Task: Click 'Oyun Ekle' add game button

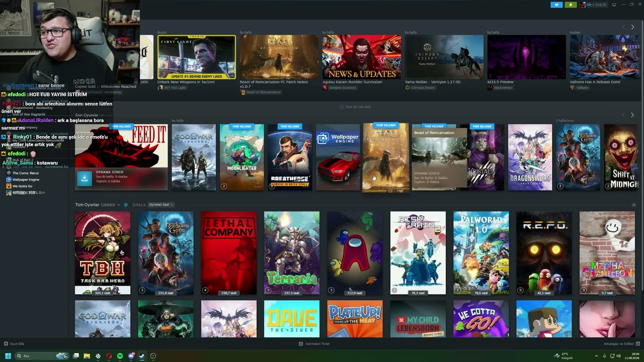Action: pos(14,344)
